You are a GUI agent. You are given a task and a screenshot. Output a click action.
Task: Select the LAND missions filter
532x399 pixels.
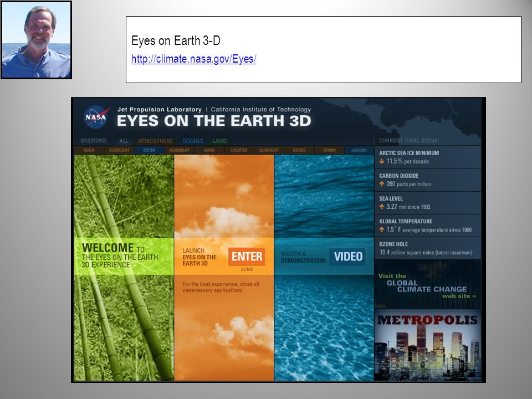(x=219, y=141)
